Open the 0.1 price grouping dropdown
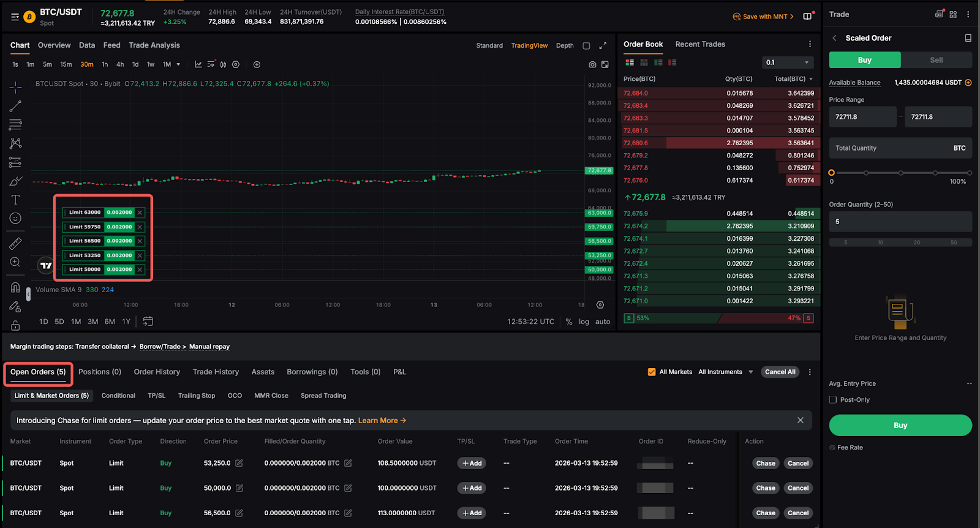The height and width of the screenshot is (528, 980). pyautogui.click(x=788, y=62)
